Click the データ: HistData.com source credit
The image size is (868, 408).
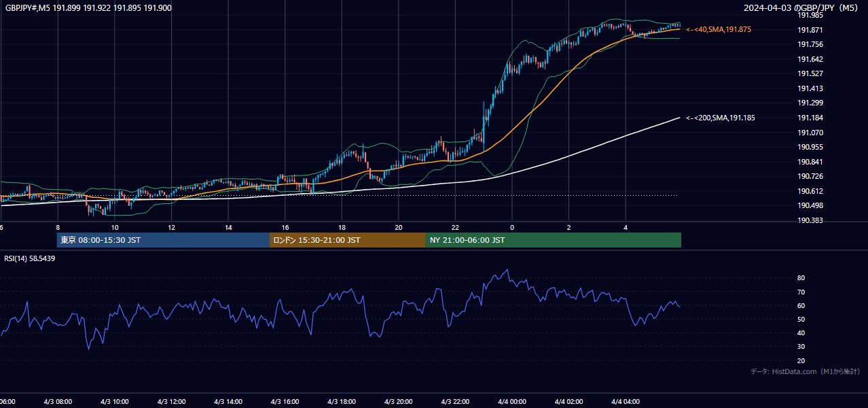tap(806, 371)
